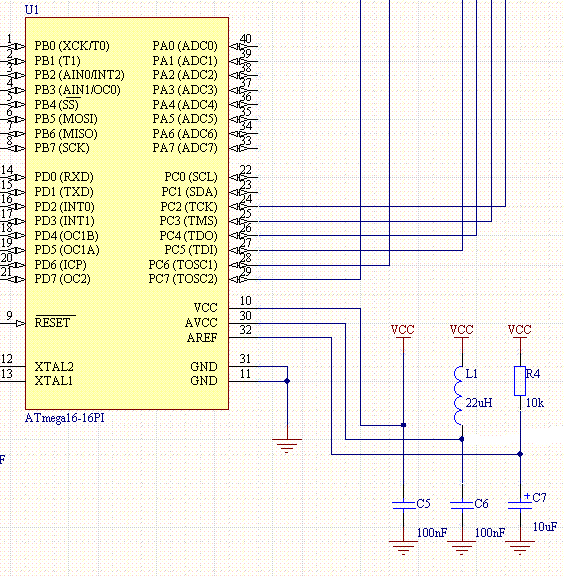Click PA3 (ADC3) pin label
Viewport: 564px width, 576px height.
(x=185, y=90)
